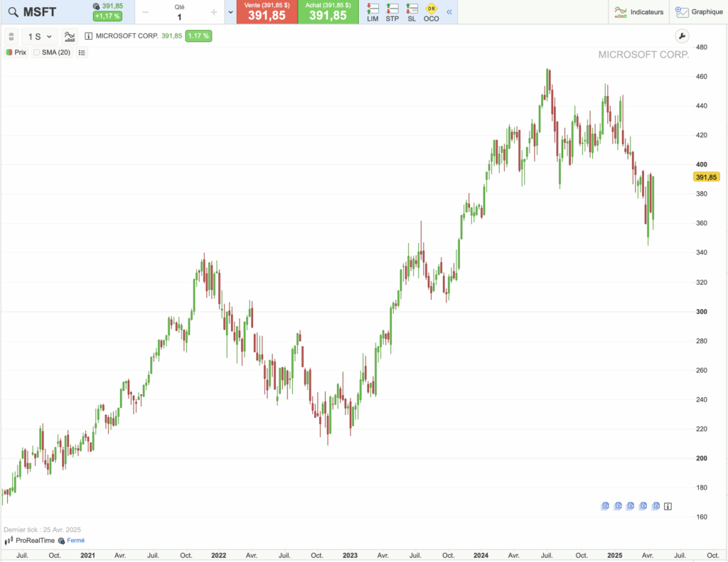Click the info icon beside MICROSOFT CORP.
This screenshot has width=728, height=562.
(88, 36)
